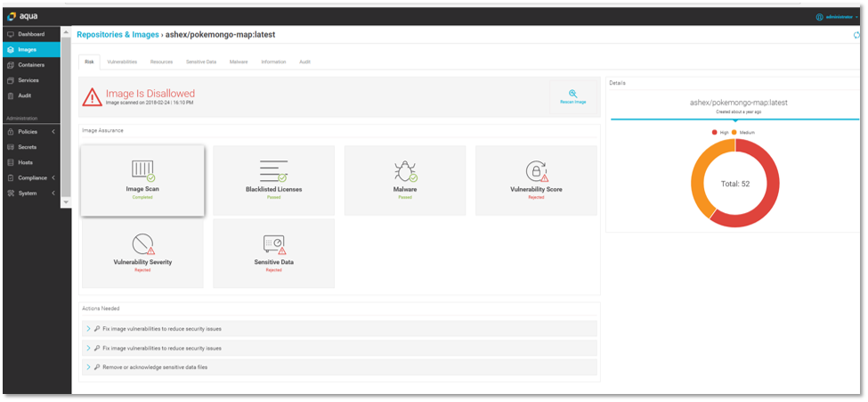Viewport: 868px width, 402px height.
Task: Switch to the Risk tab
Action: pyautogui.click(x=89, y=62)
